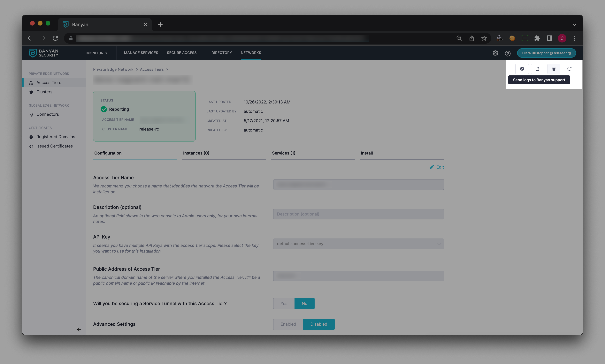This screenshot has height=364, width=605.
Task: Click the Banyan Security logo
Action: click(x=43, y=53)
